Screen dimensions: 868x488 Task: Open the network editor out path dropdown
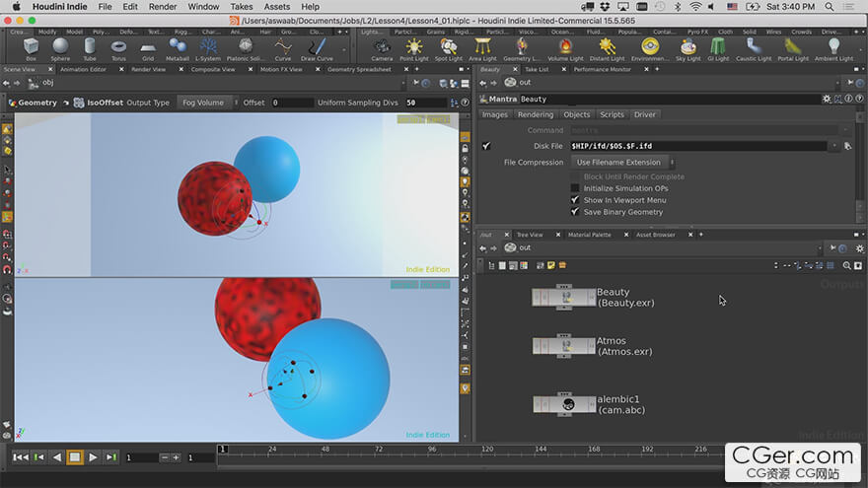tap(820, 248)
